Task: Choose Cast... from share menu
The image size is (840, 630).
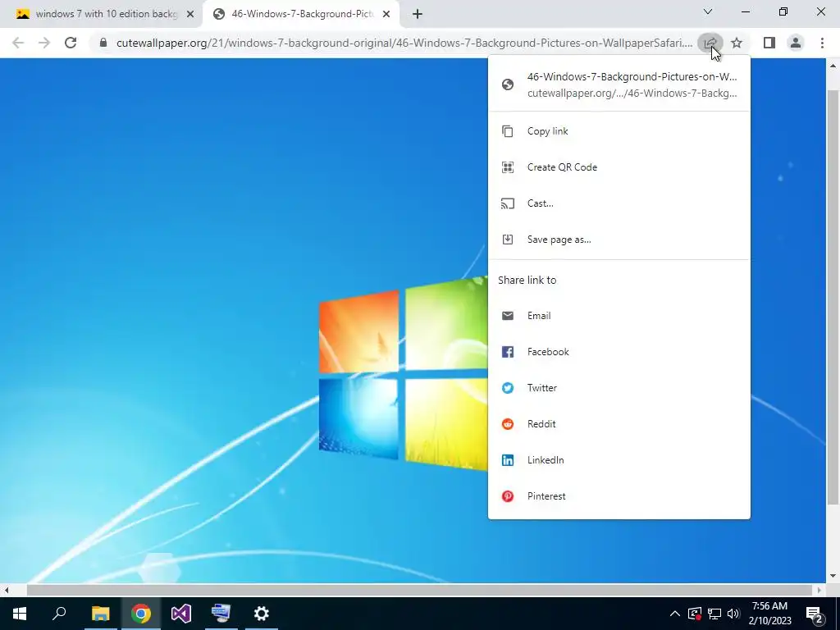Action: coord(619,203)
